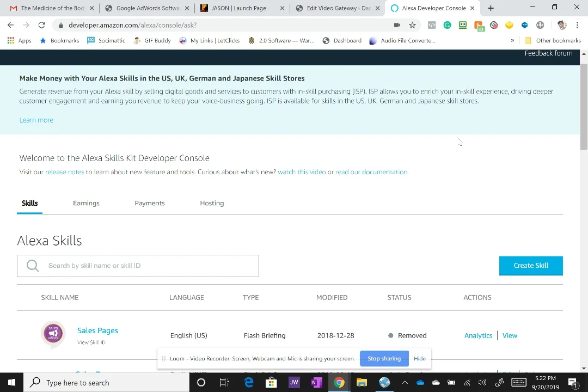
Task: Click the magnifier icon in skill search
Action: pos(33,266)
